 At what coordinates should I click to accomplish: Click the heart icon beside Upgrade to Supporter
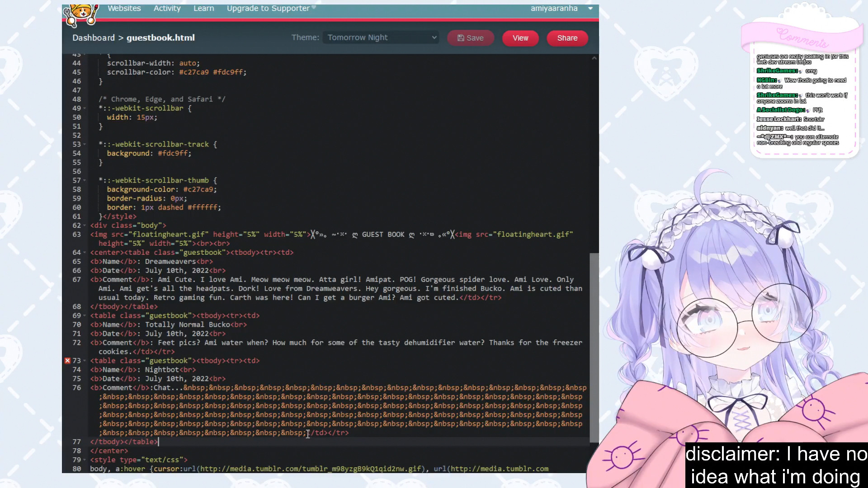point(314,8)
